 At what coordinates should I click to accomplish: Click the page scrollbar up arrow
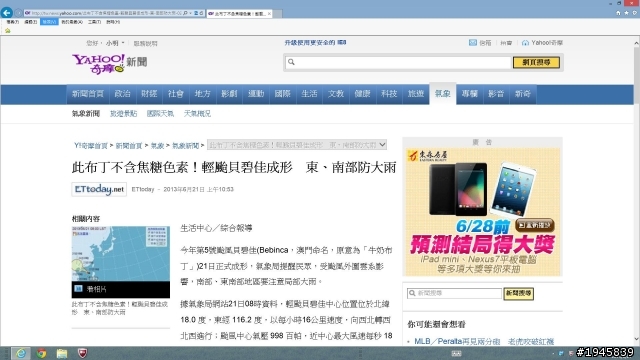[636, 42]
